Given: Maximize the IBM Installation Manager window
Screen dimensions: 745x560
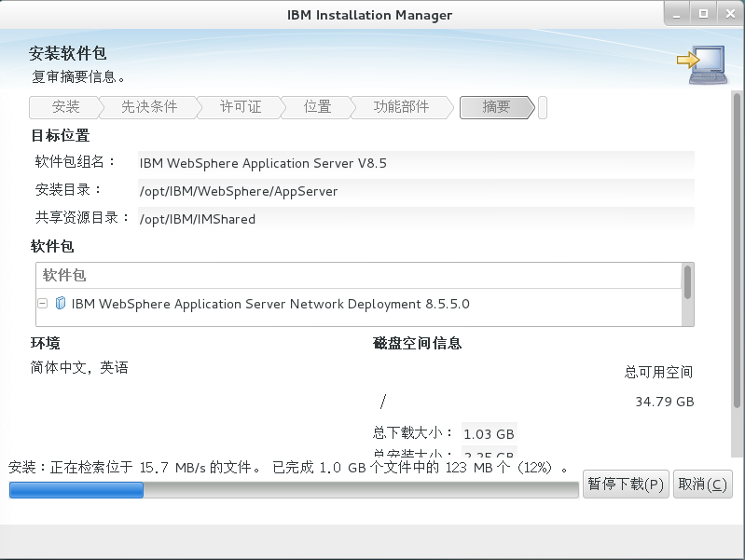Looking at the screenshot, I should (x=703, y=14).
